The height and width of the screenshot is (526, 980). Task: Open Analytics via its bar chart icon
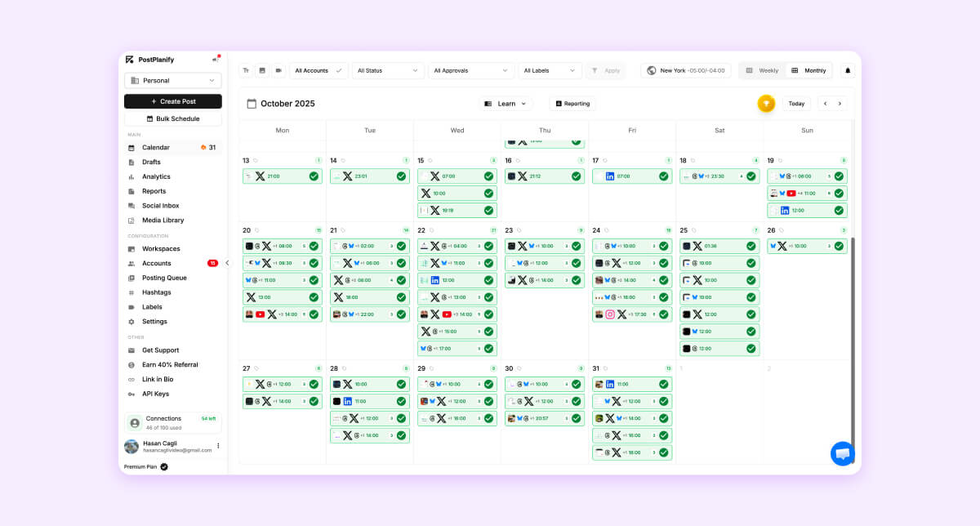pos(131,176)
